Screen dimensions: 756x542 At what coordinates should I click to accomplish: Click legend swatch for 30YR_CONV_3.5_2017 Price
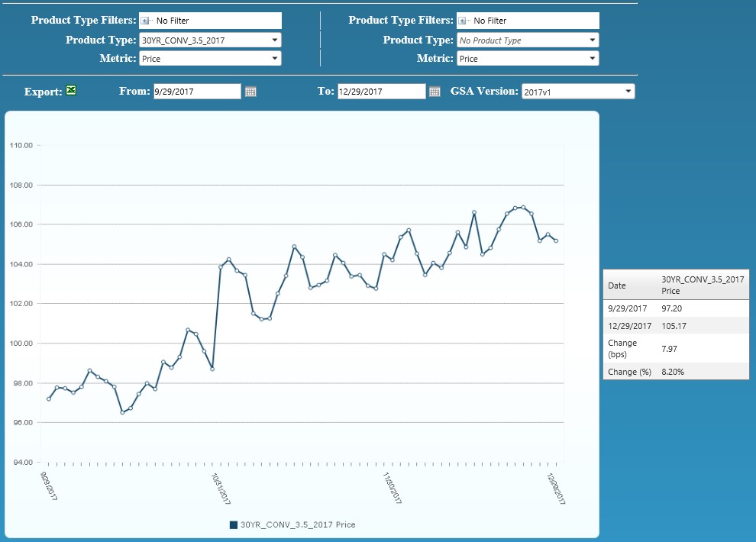(x=234, y=524)
